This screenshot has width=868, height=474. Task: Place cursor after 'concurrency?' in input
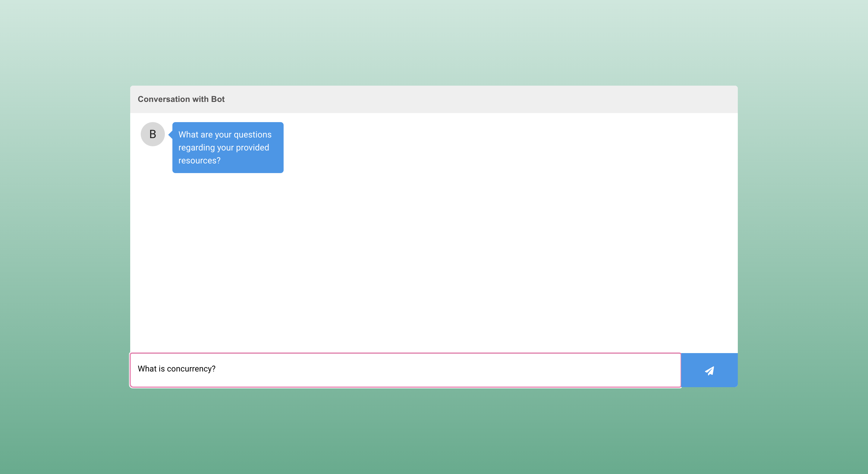point(216,369)
